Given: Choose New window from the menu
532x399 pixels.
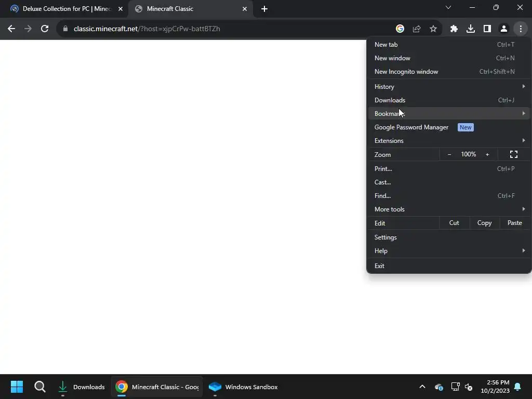Looking at the screenshot, I should point(449,58).
